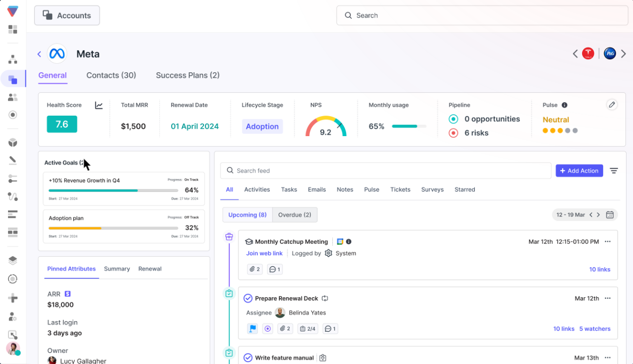Go back using chevron beside Meta logo
Viewport: 633px width, 364px height.
coord(39,54)
